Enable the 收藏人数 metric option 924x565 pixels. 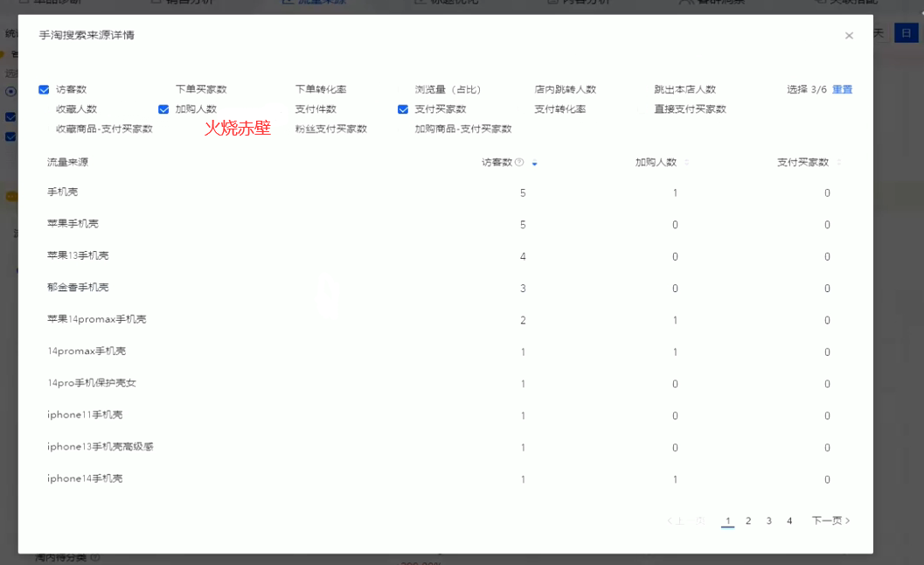point(76,109)
